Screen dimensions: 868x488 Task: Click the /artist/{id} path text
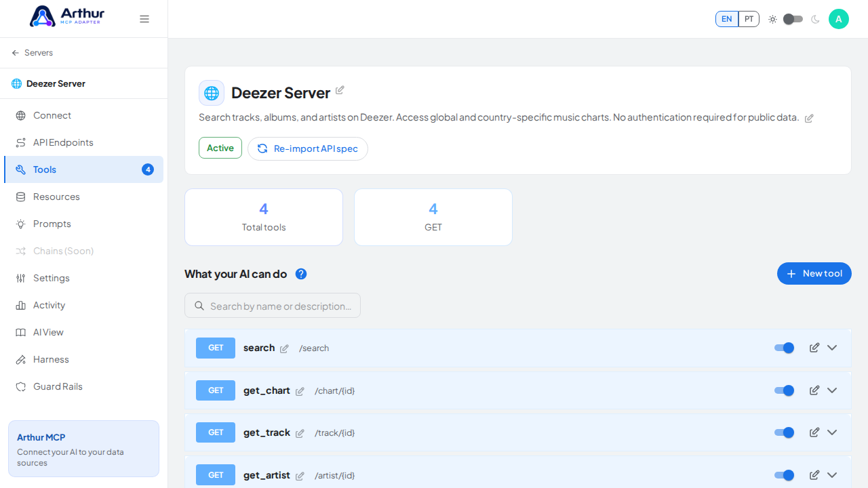click(x=334, y=476)
